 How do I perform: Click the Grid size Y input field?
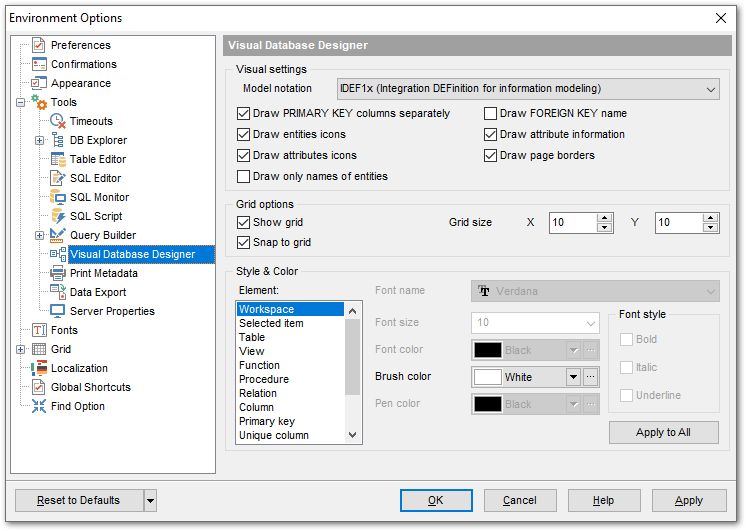679,223
